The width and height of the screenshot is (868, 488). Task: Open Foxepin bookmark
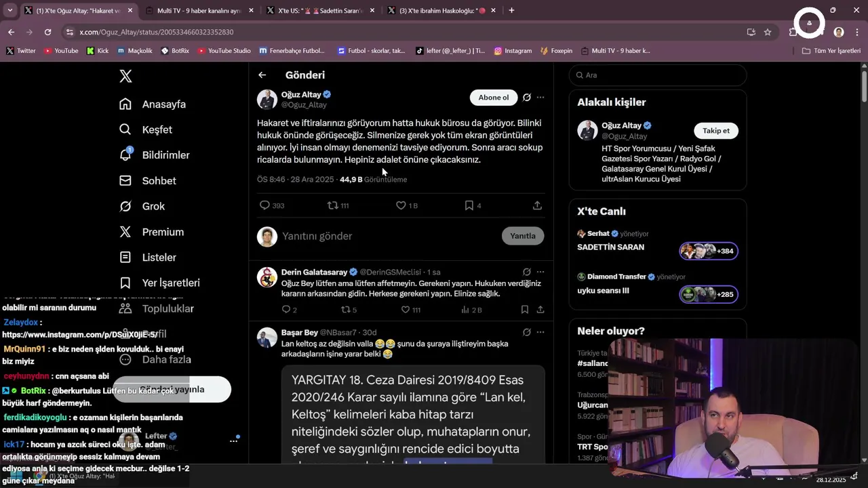pos(557,51)
